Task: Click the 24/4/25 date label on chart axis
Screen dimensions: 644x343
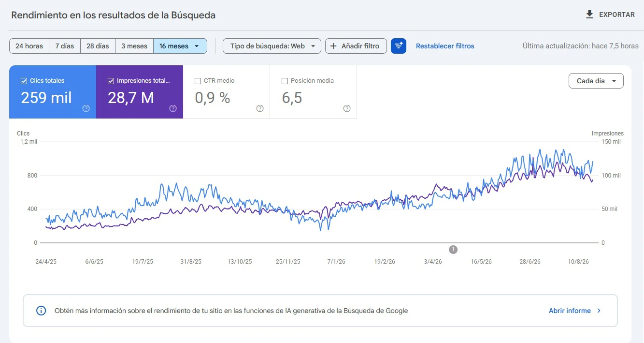Action: [x=46, y=262]
